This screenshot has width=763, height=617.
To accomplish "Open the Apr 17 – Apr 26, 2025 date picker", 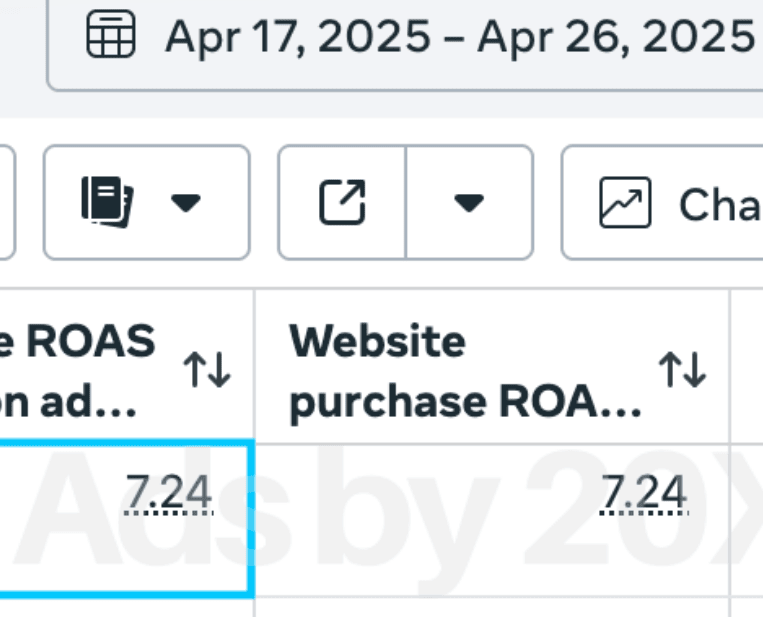I will coord(459,37).
